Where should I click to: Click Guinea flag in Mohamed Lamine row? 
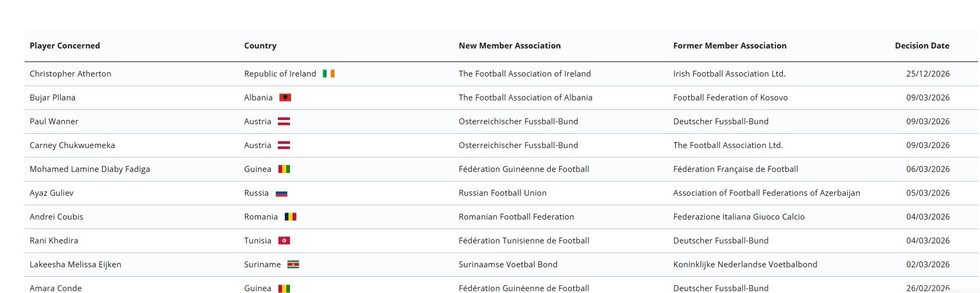pos(284,169)
